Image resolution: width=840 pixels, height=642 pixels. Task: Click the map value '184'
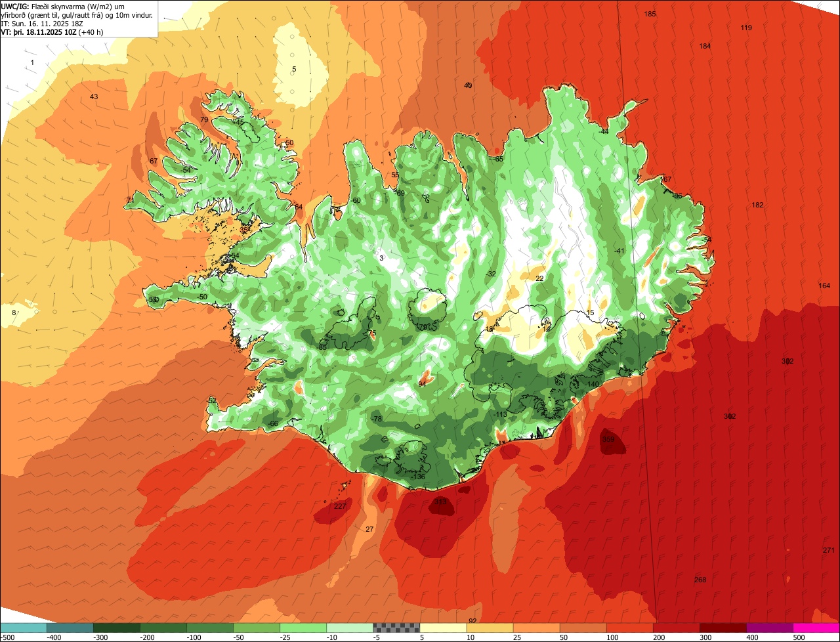tap(705, 46)
